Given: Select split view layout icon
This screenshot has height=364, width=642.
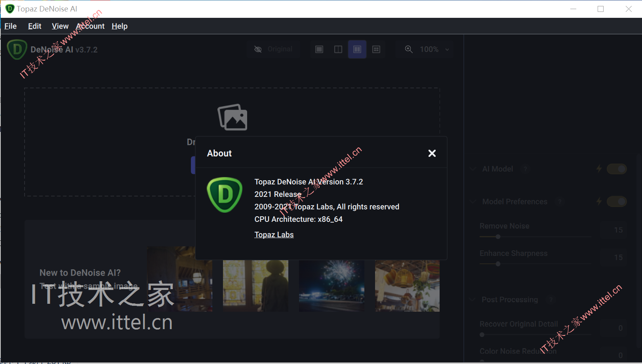Looking at the screenshot, I should tap(338, 49).
